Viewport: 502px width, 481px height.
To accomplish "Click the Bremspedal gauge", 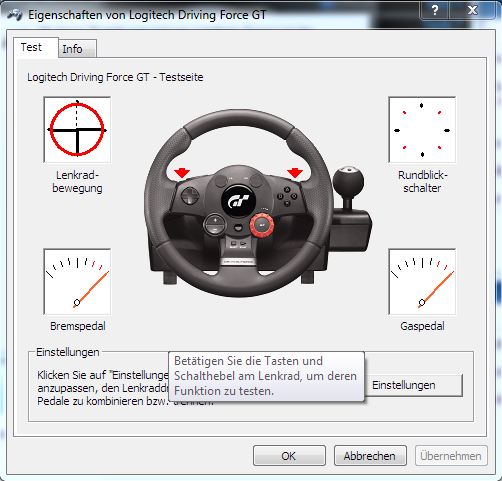I will tap(77, 281).
